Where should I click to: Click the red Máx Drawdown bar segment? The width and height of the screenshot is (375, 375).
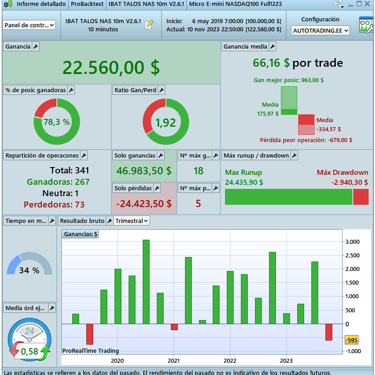click(x=361, y=197)
